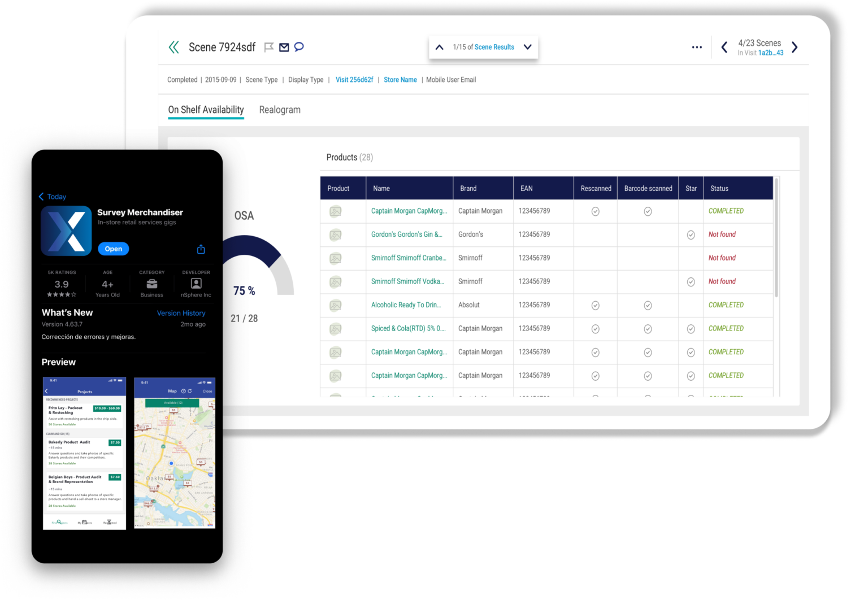Open the Visit 256d62f link
Image resolution: width=868 pixels, height=600 pixels.
pyautogui.click(x=354, y=80)
